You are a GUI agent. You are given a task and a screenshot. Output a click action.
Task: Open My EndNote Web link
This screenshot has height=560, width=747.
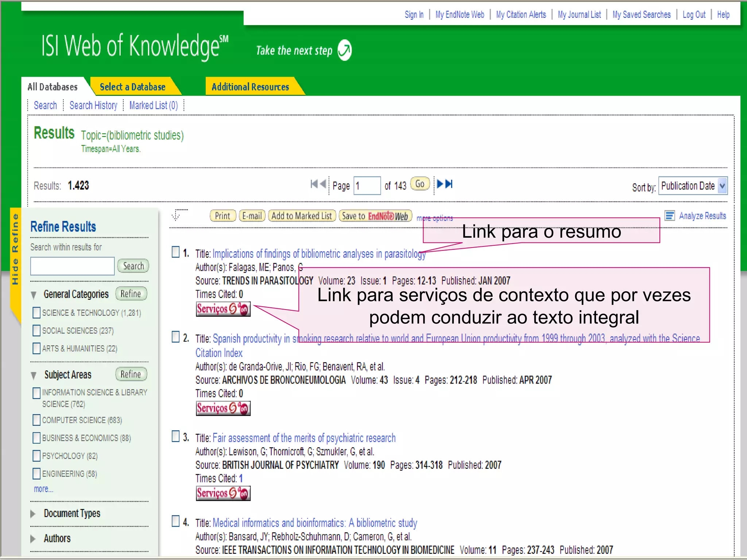pos(460,15)
